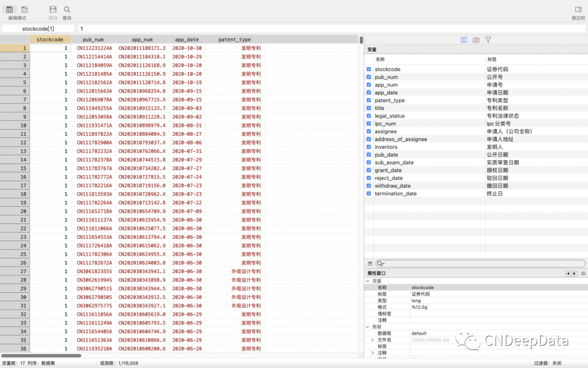Screen dimensions: 588x368
Task: Switch to edit mode (编辑模式) icon
Action: point(10,9)
